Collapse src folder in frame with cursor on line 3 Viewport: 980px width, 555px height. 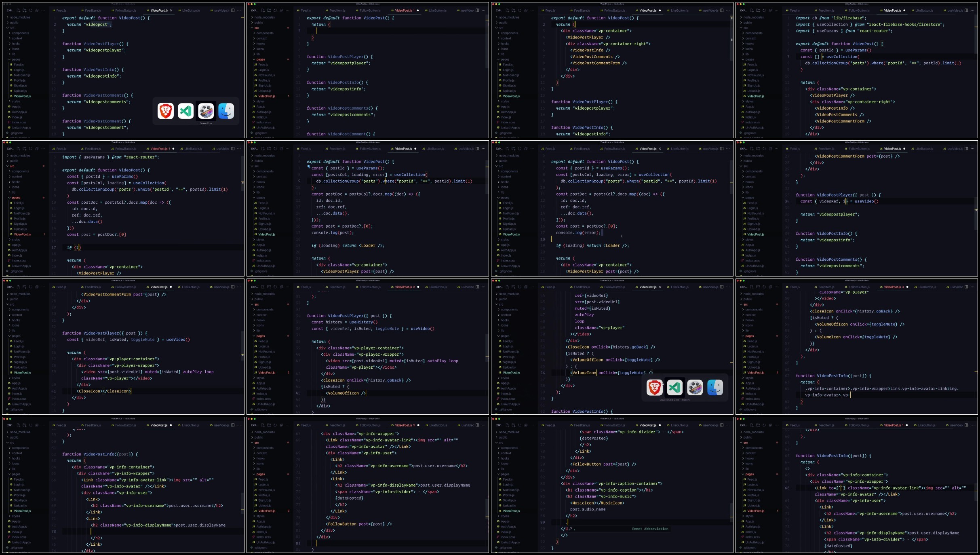[x=256, y=28]
